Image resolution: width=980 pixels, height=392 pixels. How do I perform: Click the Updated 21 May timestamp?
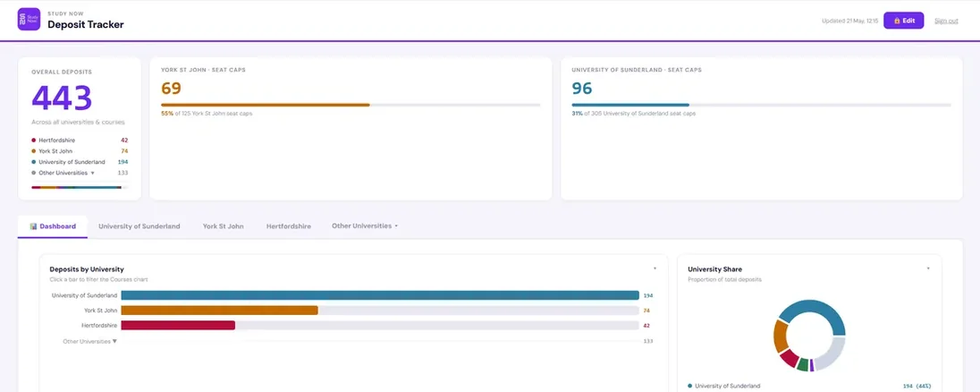850,21
